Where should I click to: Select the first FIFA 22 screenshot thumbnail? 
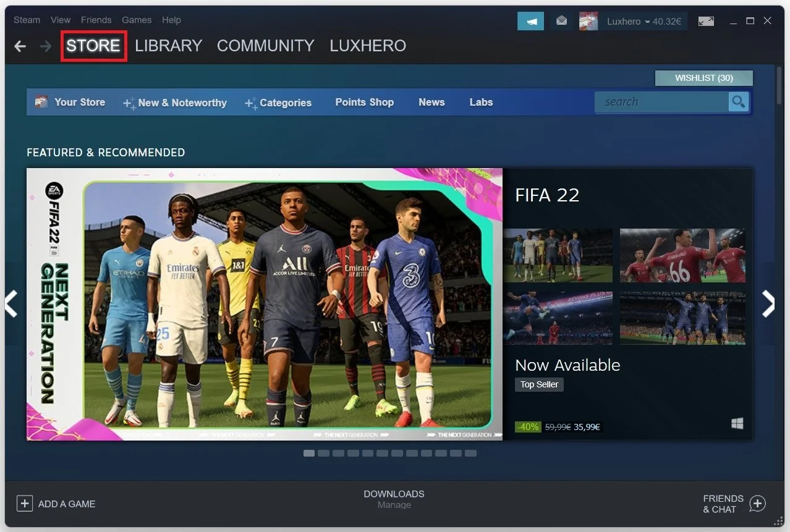pos(558,255)
